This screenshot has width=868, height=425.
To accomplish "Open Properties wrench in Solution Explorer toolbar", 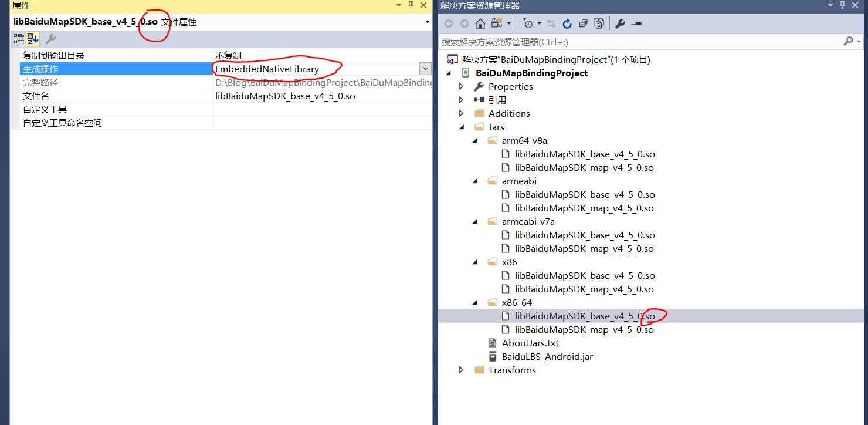I will (620, 23).
